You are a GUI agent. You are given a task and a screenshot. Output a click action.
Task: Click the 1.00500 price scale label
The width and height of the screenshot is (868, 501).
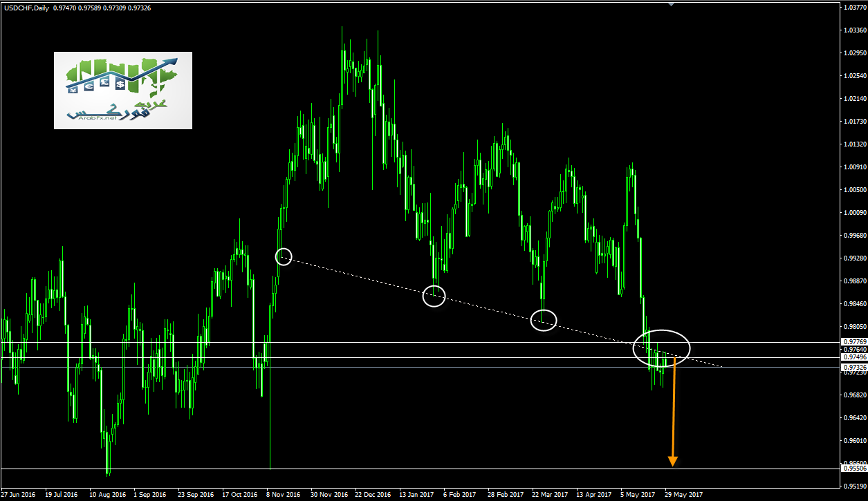point(856,190)
